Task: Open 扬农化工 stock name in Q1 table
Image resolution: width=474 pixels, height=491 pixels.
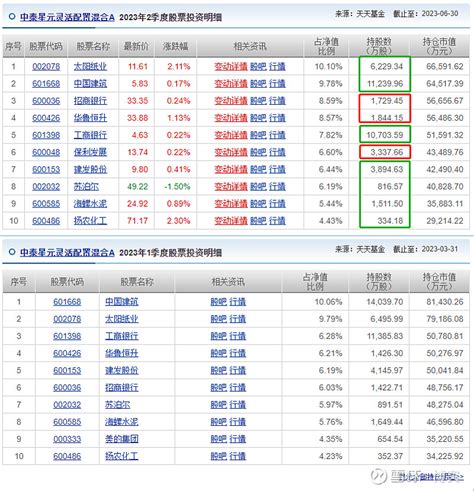Action: pyautogui.click(x=122, y=456)
